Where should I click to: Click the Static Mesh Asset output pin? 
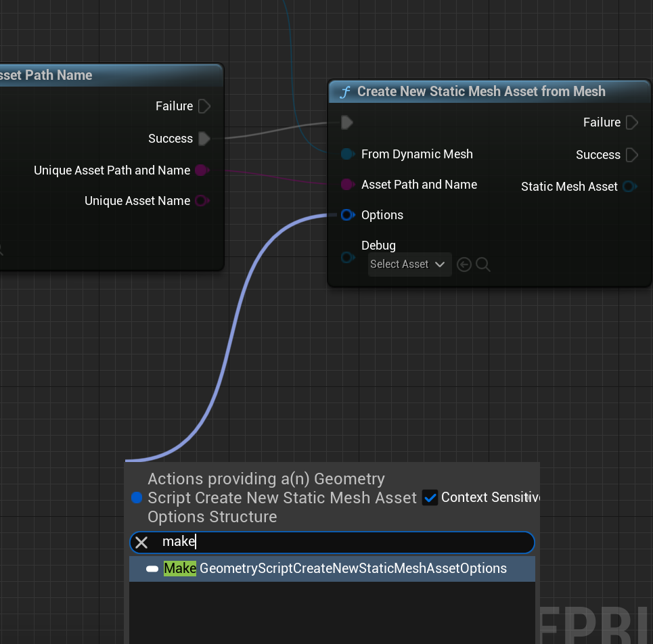[630, 187]
